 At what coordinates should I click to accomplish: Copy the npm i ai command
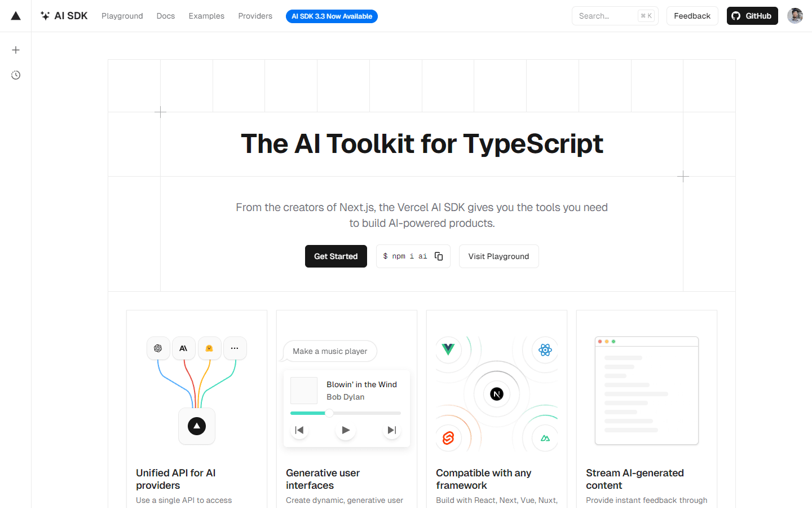(x=439, y=256)
